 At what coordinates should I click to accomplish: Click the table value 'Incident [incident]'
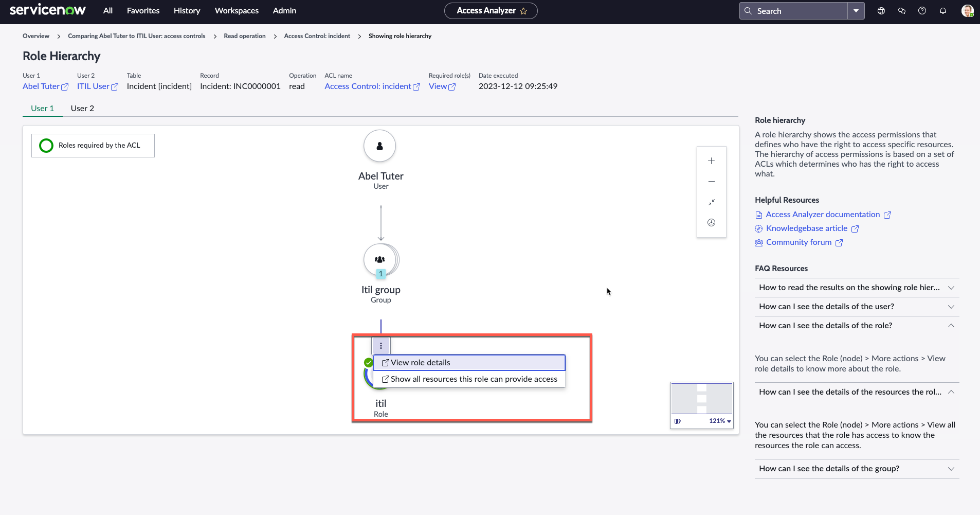pyautogui.click(x=159, y=86)
